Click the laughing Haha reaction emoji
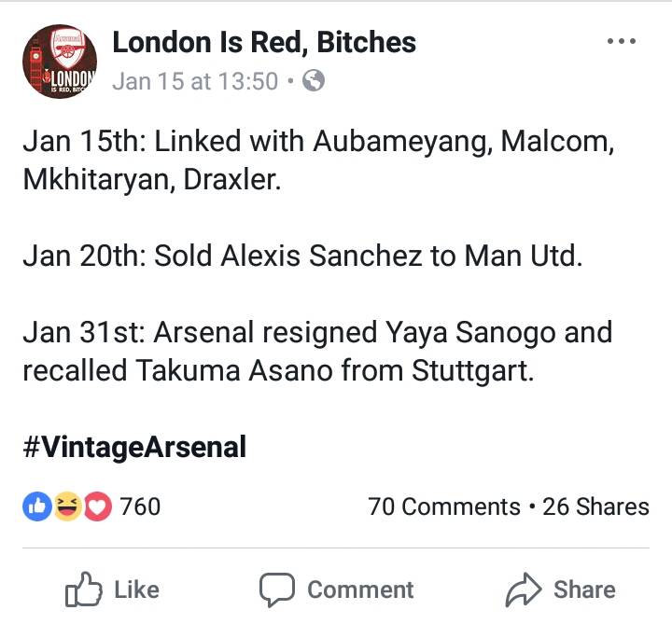 tap(66, 506)
